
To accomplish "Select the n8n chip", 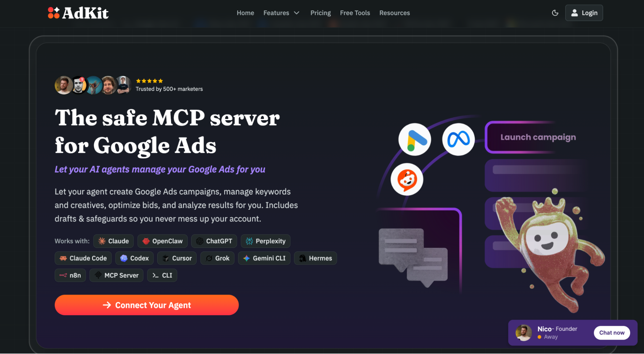I will pos(70,275).
